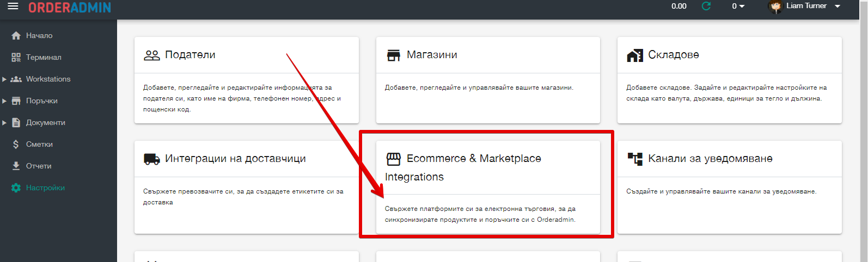The height and width of the screenshot is (262, 868).
Task: Open the Складове settings card title
Action: [674, 55]
